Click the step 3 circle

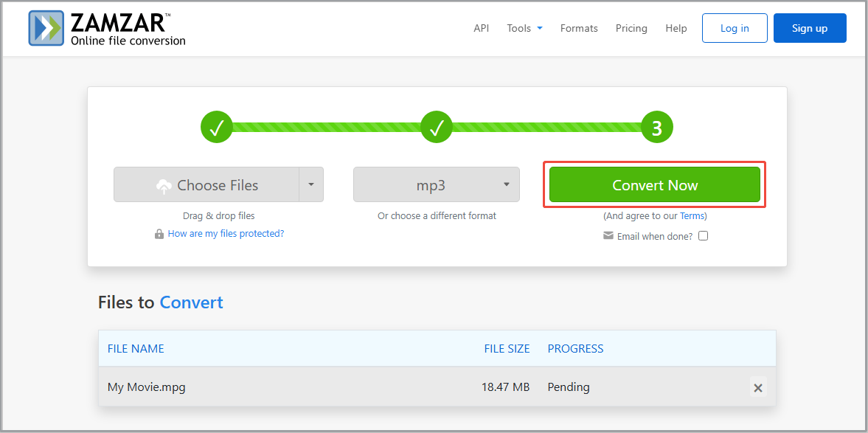tap(656, 128)
